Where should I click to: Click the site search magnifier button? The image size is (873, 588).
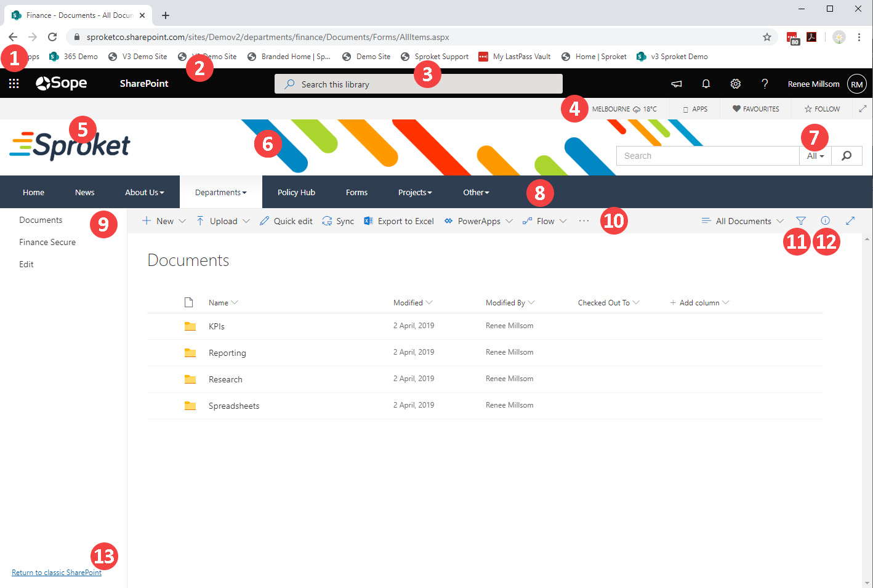click(847, 156)
